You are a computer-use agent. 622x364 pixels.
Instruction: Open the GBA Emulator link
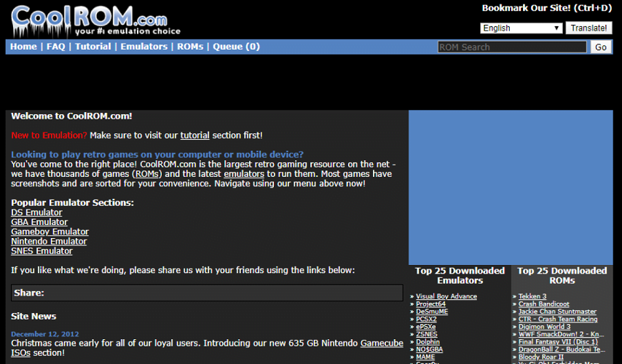(x=39, y=222)
